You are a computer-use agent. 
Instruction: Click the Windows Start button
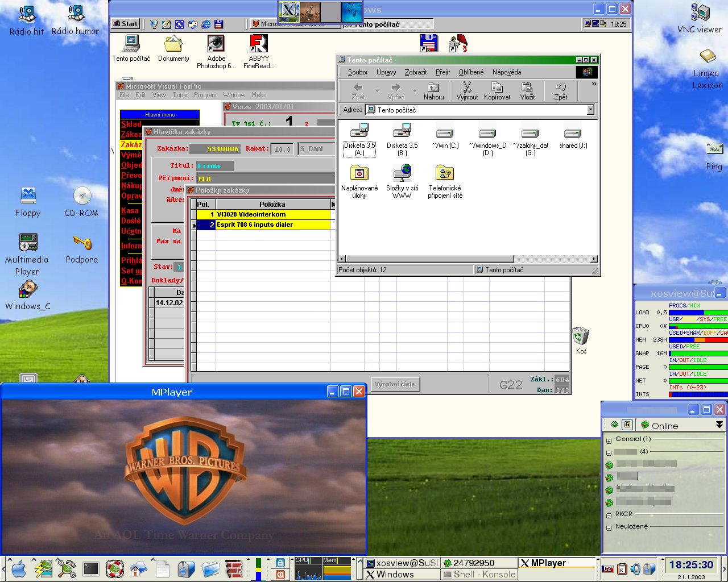(x=126, y=24)
